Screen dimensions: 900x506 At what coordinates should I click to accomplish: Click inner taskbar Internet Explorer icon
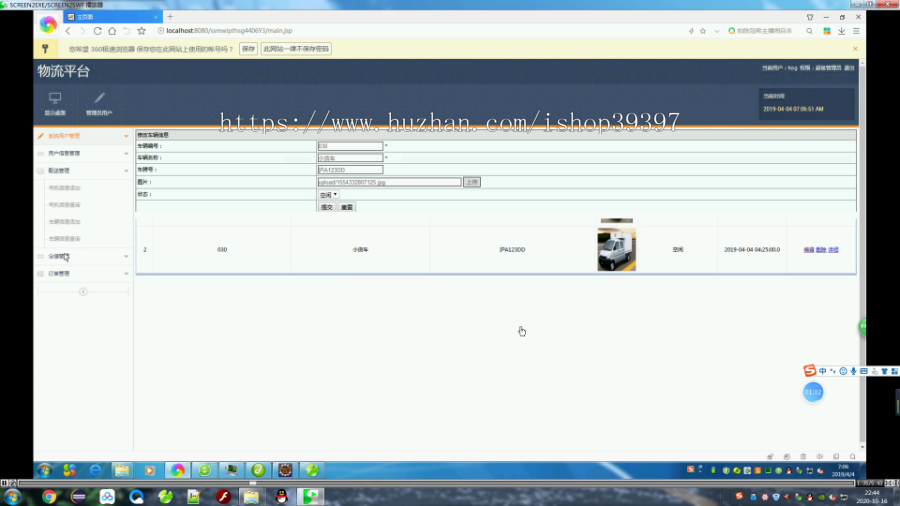[95, 470]
